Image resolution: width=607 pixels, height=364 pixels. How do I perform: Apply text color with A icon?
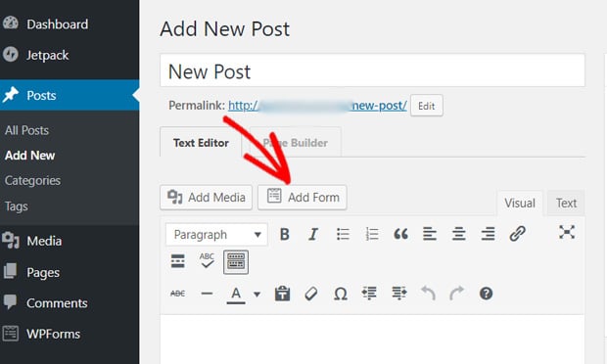pyautogui.click(x=236, y=295)
